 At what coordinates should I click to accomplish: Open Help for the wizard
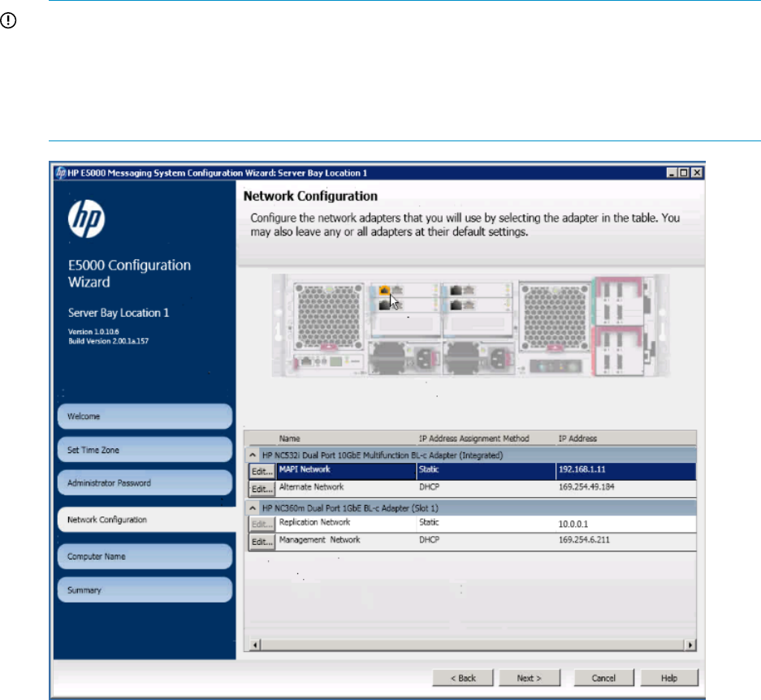click(x=668, y=678)
